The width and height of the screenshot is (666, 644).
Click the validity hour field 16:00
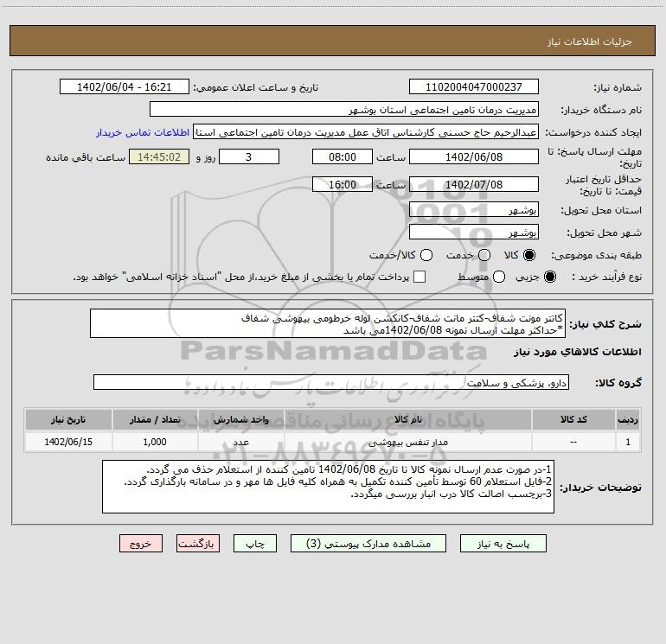[x=343, y=184]
